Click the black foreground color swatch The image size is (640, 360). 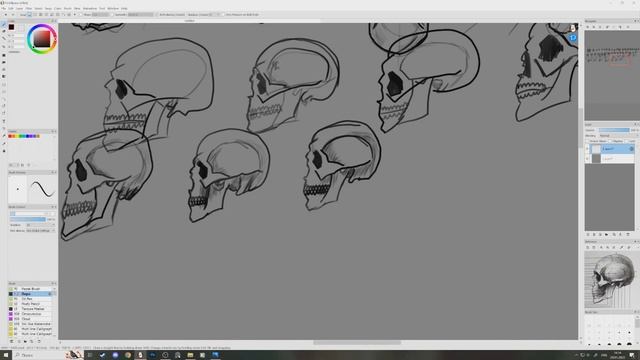point(11,27)
